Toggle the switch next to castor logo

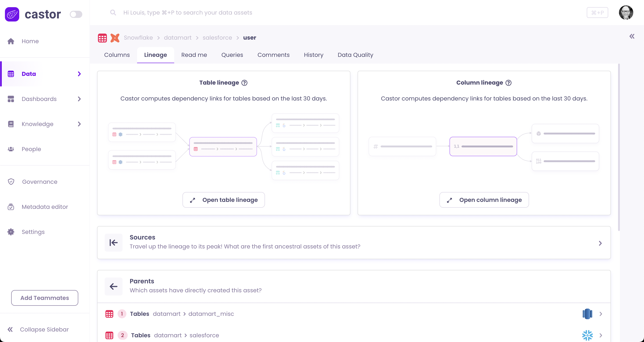[76, 14]
